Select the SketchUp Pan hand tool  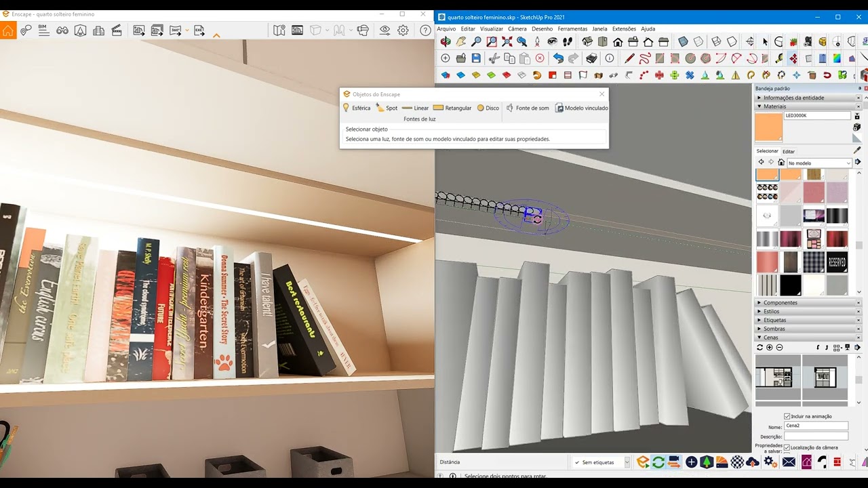pyautogui.click(x=461, y=42)
